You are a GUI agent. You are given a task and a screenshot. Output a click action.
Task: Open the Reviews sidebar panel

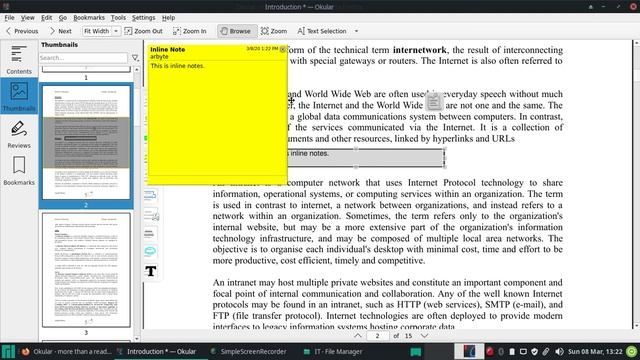pos(19,134)
